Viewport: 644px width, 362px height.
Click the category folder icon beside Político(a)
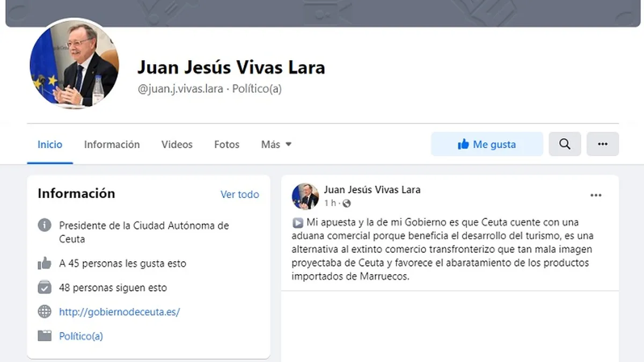(45, 336)
